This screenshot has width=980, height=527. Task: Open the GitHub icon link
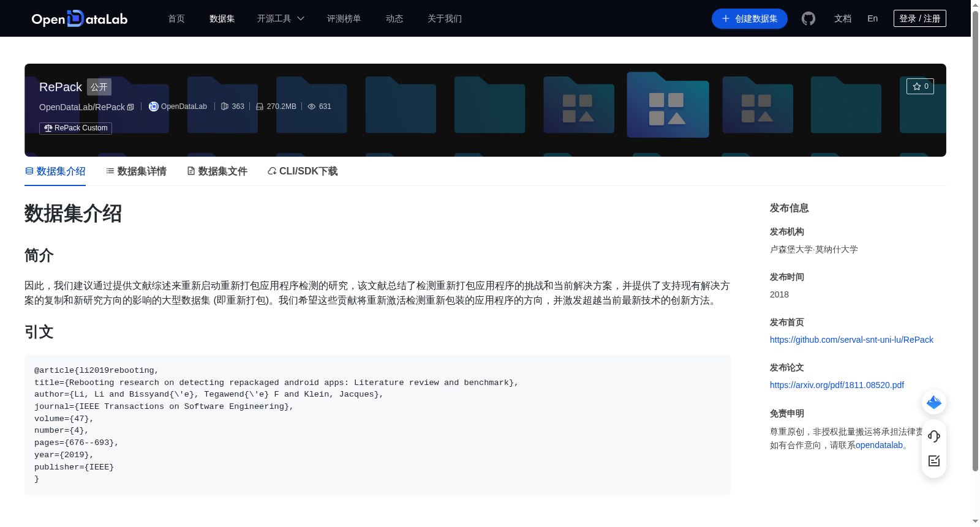809,18
